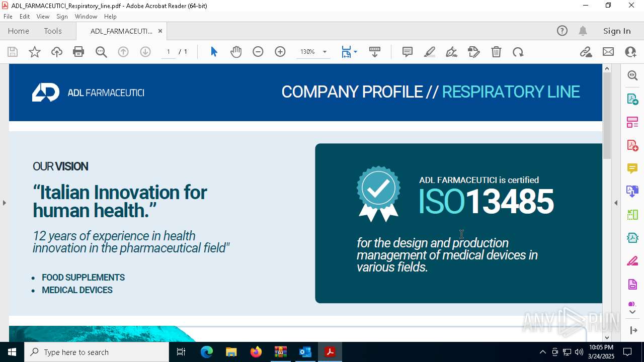
Task: Open the Edit menu
Action: [25, 16]
